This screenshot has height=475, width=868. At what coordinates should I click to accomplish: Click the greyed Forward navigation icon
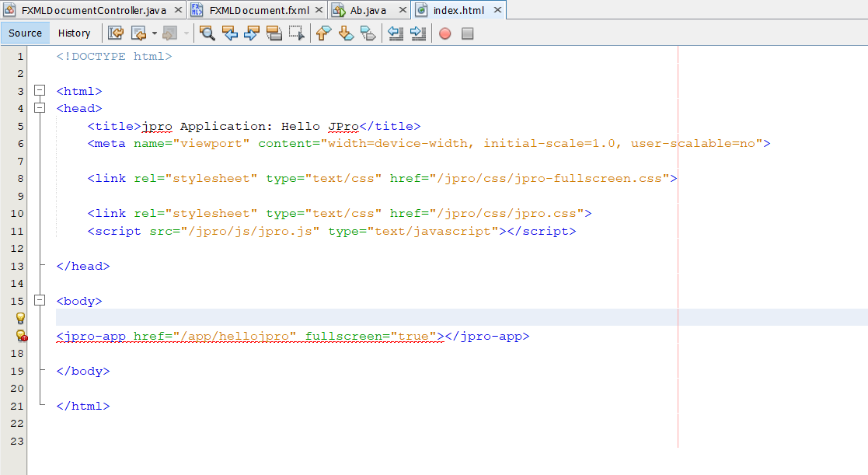[170, 33]
